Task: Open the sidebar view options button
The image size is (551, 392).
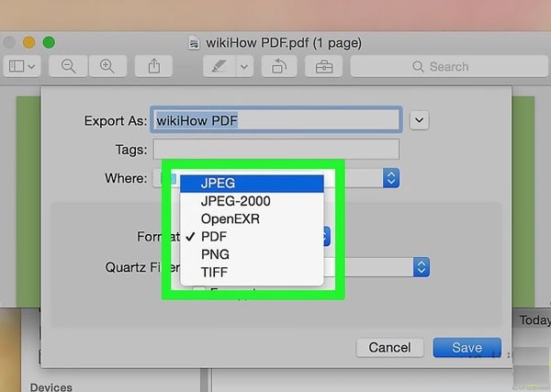Action: tap(23, 66)
